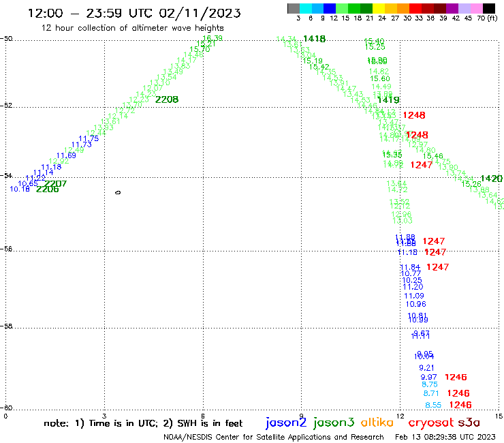Click the wave height value '9.97'

pos(429,377)
